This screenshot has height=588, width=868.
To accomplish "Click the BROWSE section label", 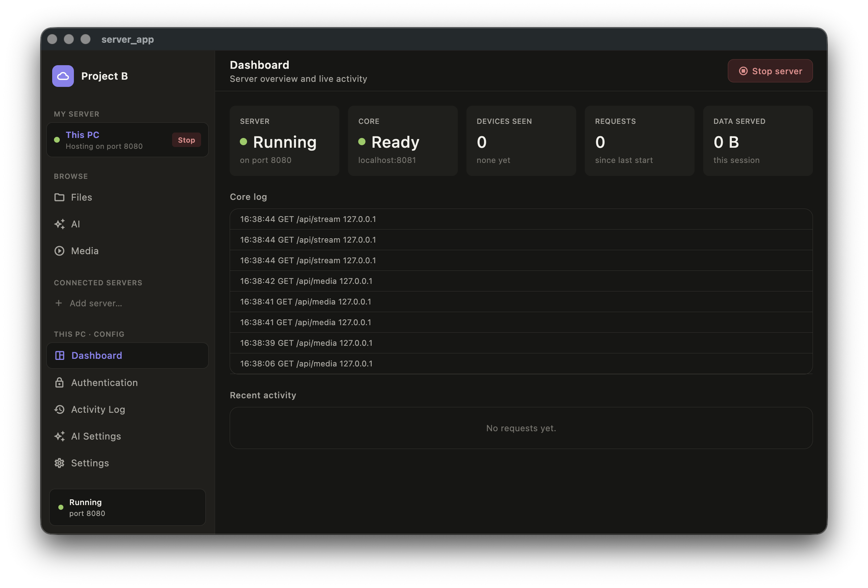I will 71,176.
